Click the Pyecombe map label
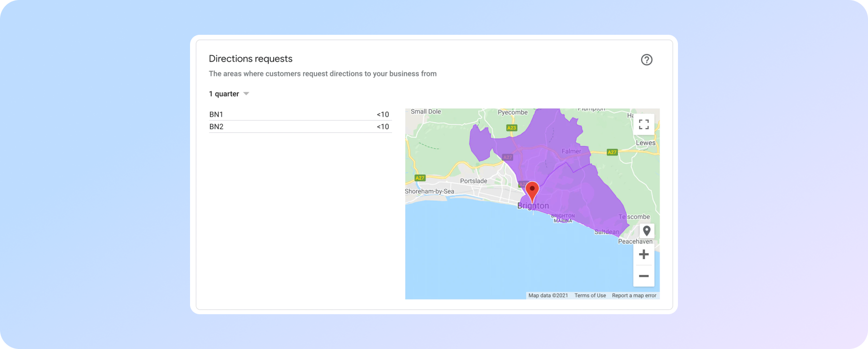The width and height of the screenshot is (868, 349). click(513, 112)
